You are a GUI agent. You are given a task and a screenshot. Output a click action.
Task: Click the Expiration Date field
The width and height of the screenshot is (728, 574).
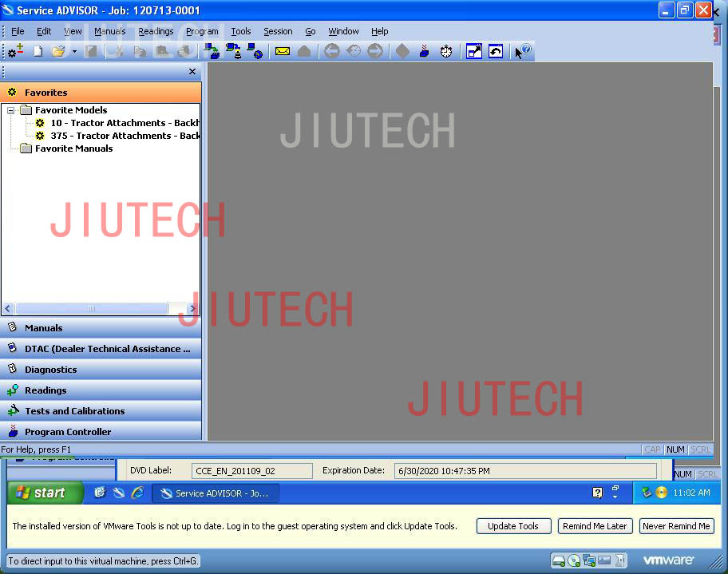[x=525, y=471]
